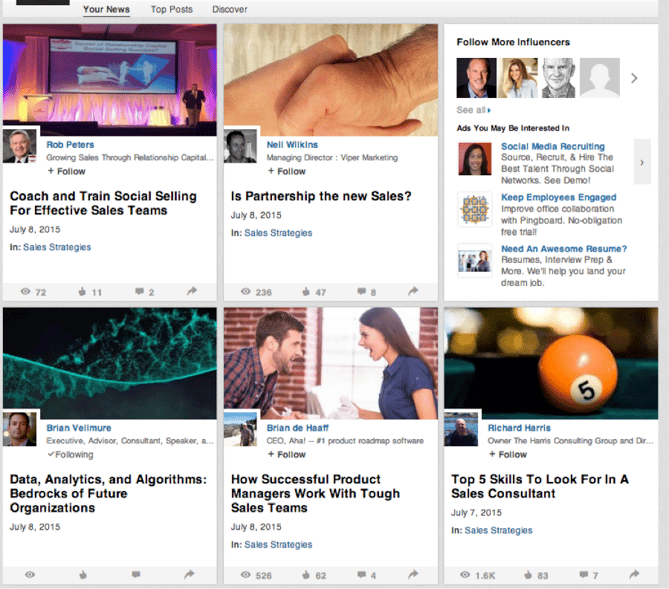Viewport: 669px width, 589px height.
Task: Like the Top 5 Skills post
Action: (528, 574)
